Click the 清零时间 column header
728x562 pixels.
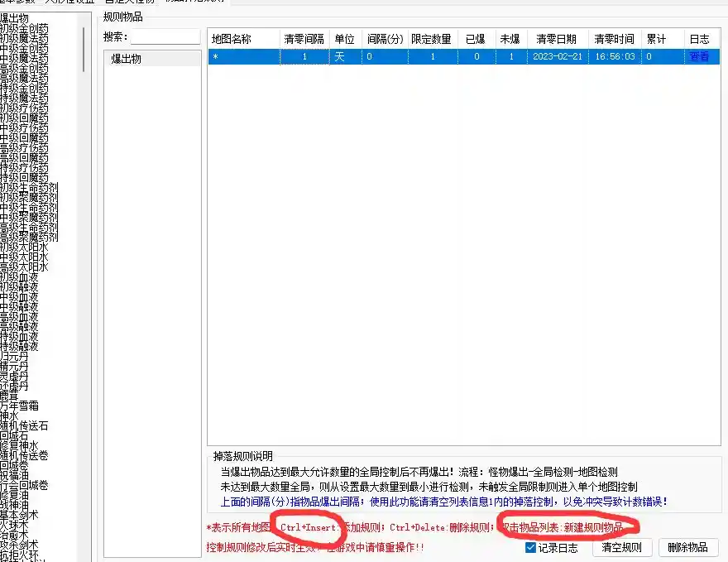pos(615,39)
